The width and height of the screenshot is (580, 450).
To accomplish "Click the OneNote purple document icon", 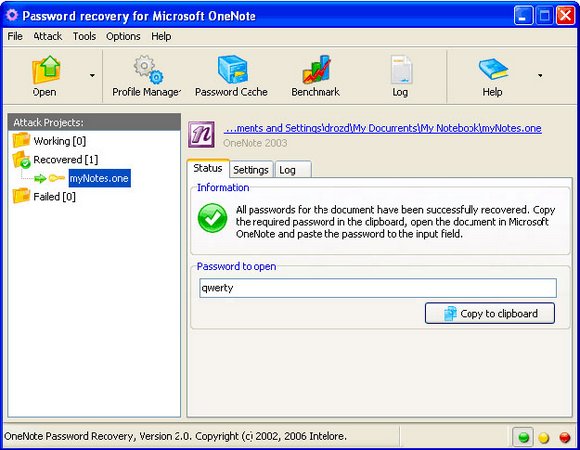I will 201,135.
